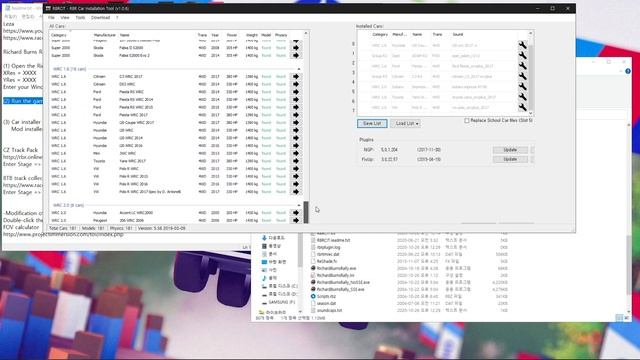Open wrench settings for installed Subaru car
The height and width of the screenshot is (360, 640).
(x=522, y=87)
